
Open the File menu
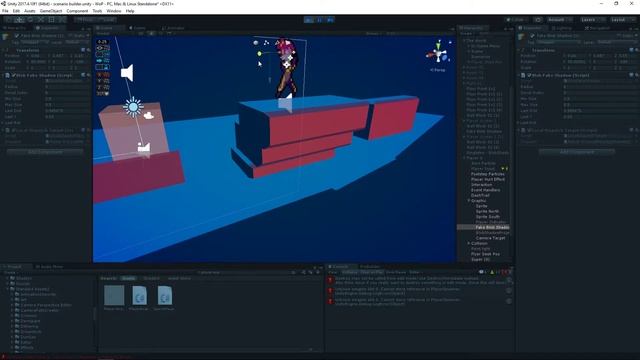[5, 11]
